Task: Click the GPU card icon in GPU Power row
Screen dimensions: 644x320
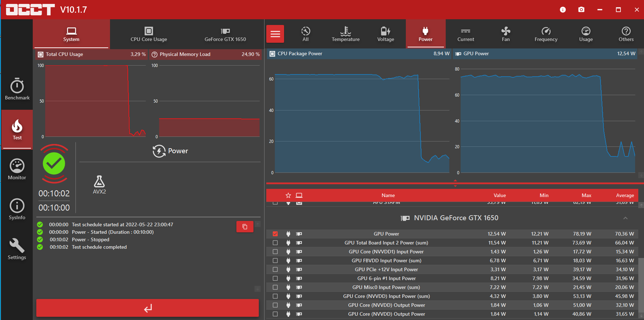Action: click(x=299, y=234)
